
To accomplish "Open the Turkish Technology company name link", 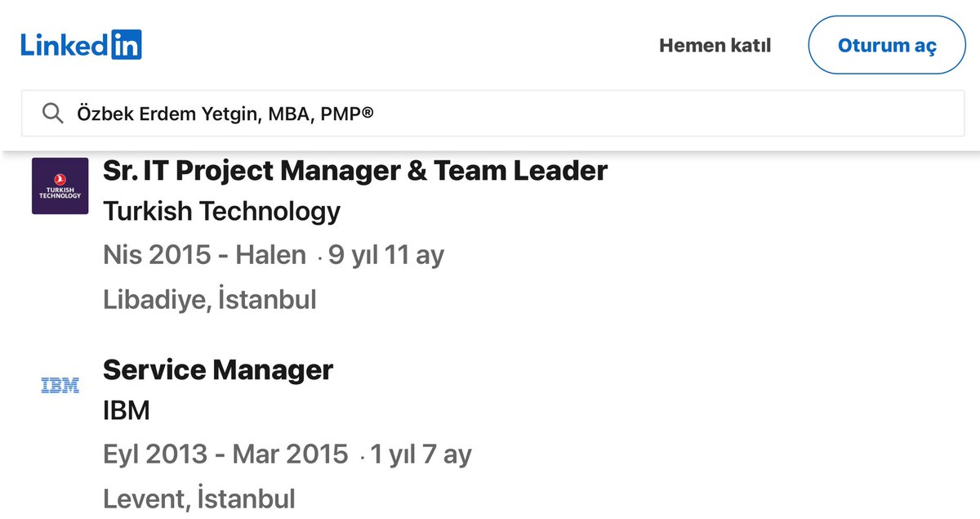I will (x=221, y=212).
